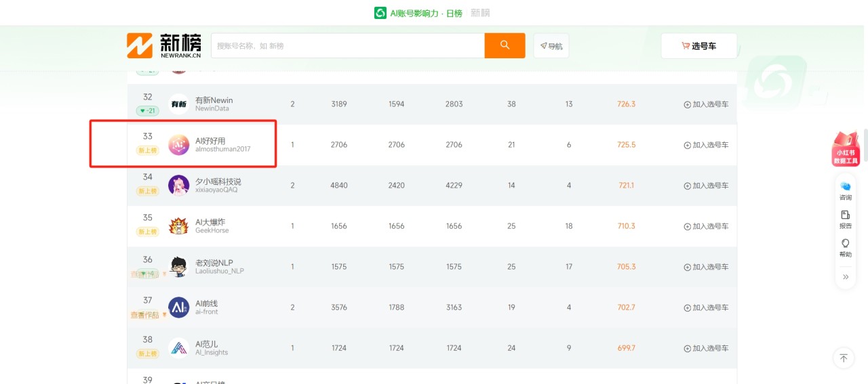Click the 新榜 NEWRANK.CN logo
The width and height of the screenshot is (868, 384).
pyautogui.click(x=164, y=45)
